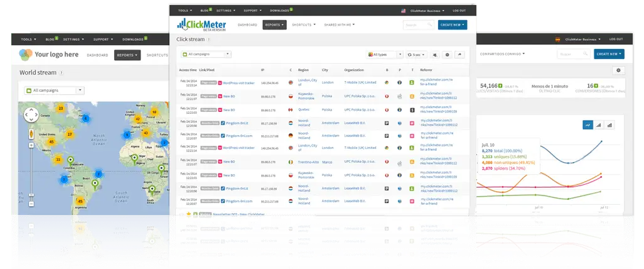Open Shortcuts menu in Click stream window
The image size is (644, 269).
(x=304, y=25)
